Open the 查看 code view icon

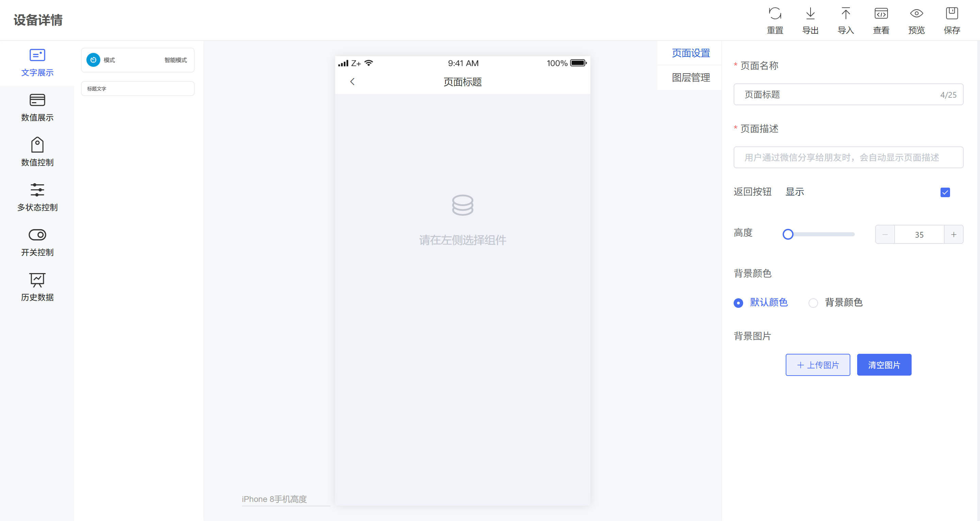click(881, 13)
